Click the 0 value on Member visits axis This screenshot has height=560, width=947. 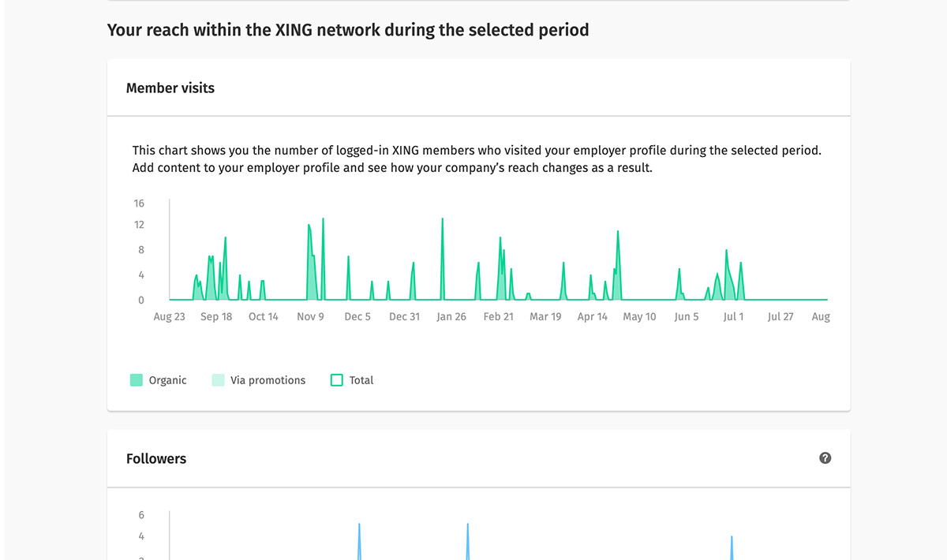pyautogui.click(x=141, y=301)
